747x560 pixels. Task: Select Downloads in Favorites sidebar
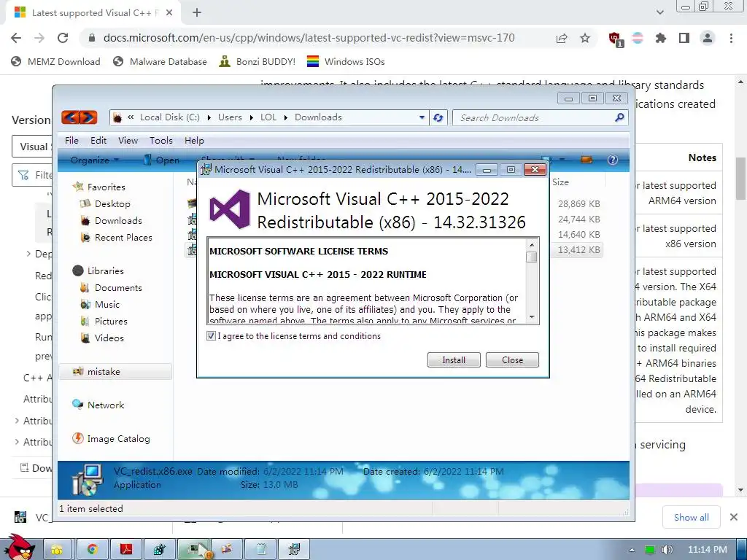pos(111,220)
